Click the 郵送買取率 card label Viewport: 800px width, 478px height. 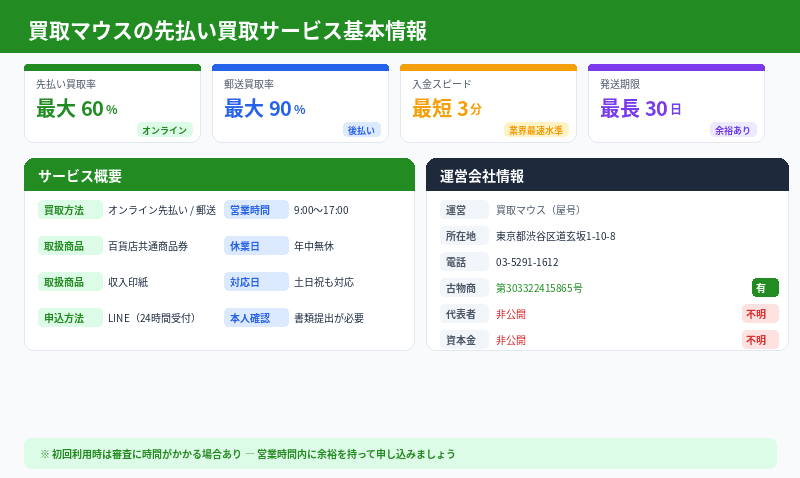point(249,84)
